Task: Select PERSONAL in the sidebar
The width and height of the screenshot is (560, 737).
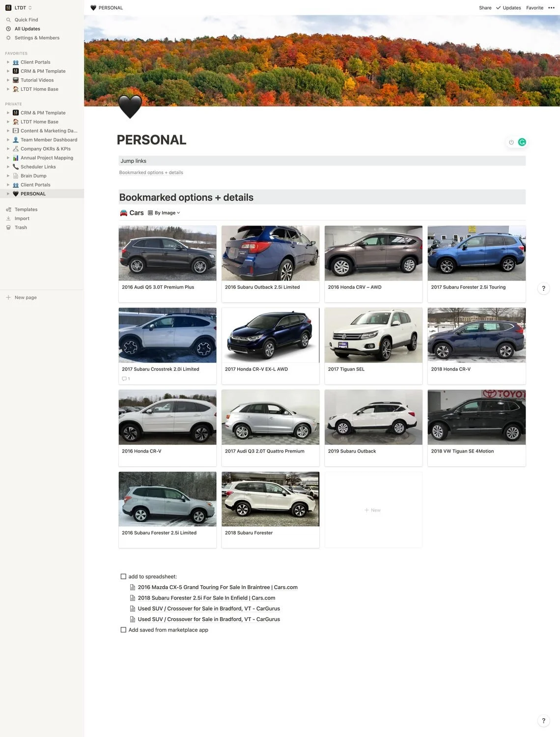Action: (42, 194)
